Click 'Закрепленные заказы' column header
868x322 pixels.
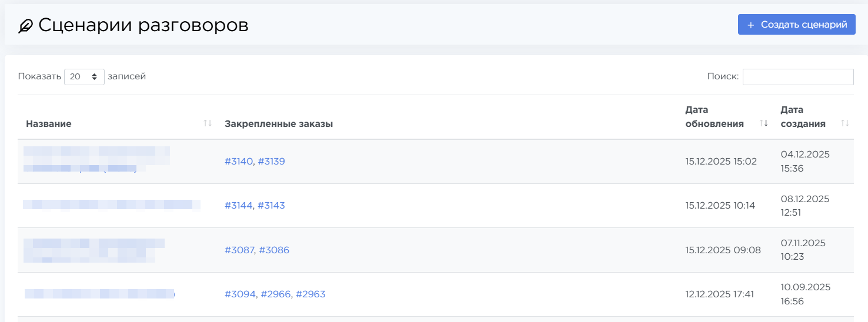click(x=279, y=124)
